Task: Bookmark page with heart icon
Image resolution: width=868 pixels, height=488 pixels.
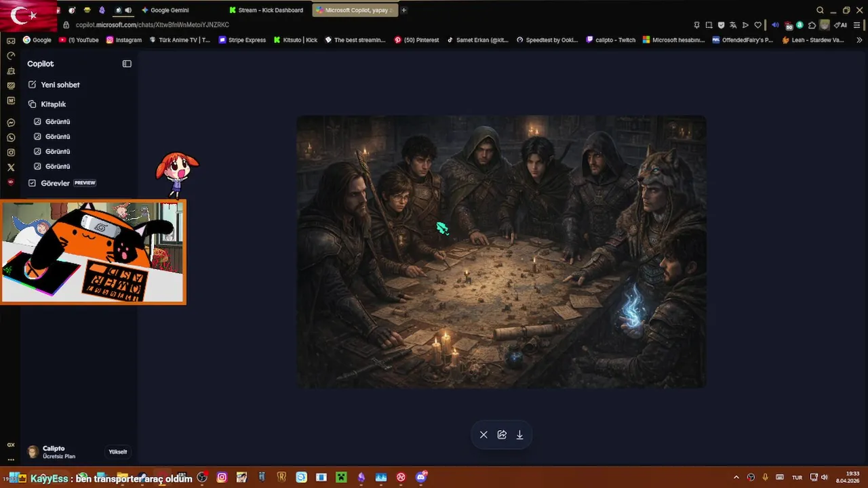Action: (x=757, y=25)
